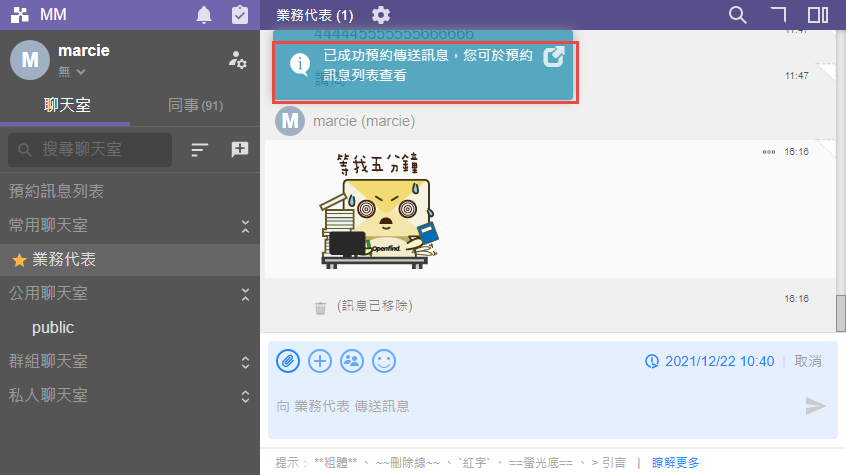The image size is (846, 475).
Task: Click the 等我五分鐘 sticker image
Action: click(x=379, y=211)
